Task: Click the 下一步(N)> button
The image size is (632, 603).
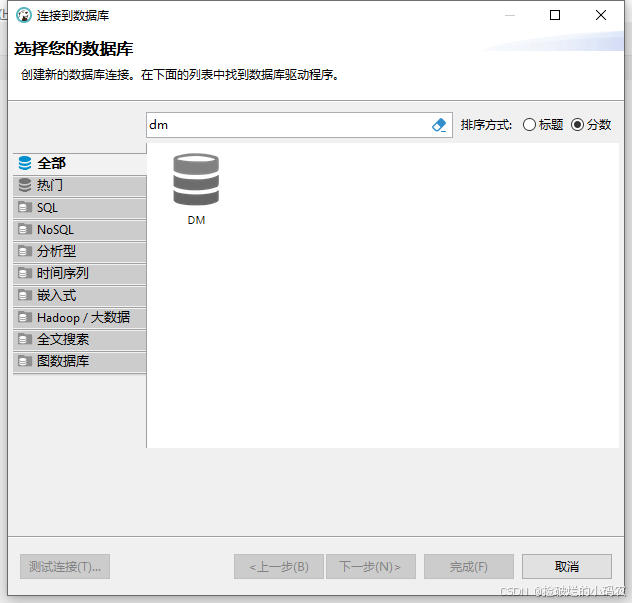Action: click(x=371, y=567)
